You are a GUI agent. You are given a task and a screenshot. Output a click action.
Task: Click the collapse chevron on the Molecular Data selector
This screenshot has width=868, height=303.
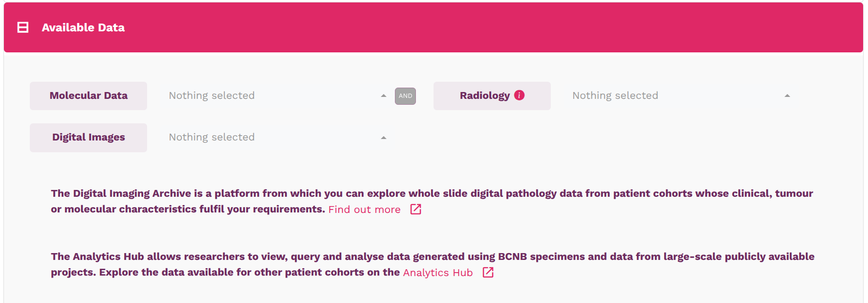click(x=384, y=96)
